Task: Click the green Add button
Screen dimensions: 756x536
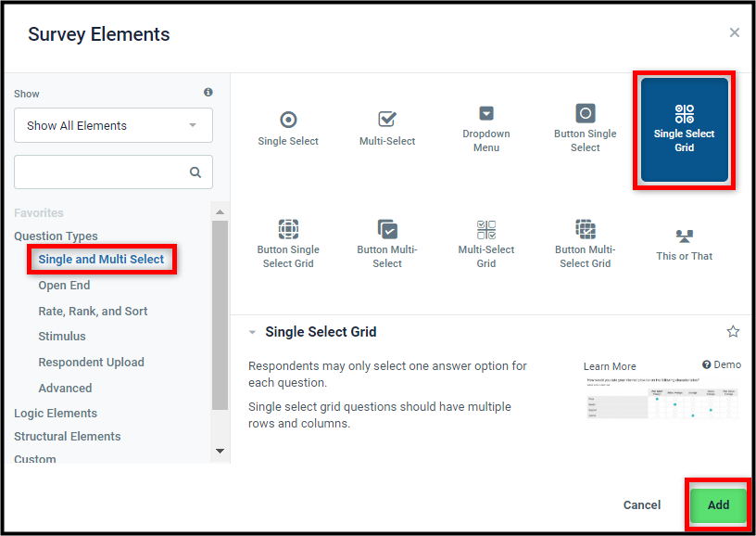Action: click(718, 505)
